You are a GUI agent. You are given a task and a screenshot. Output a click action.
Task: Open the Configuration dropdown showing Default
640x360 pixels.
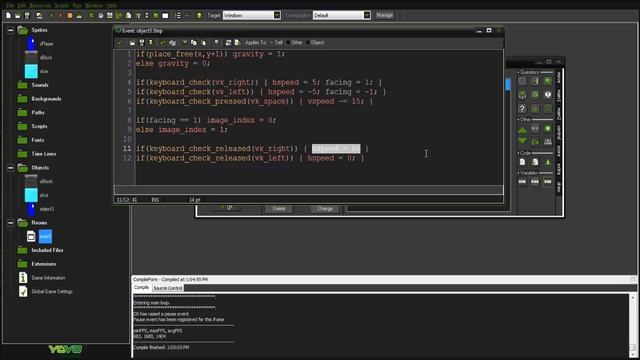click(367, 16)
